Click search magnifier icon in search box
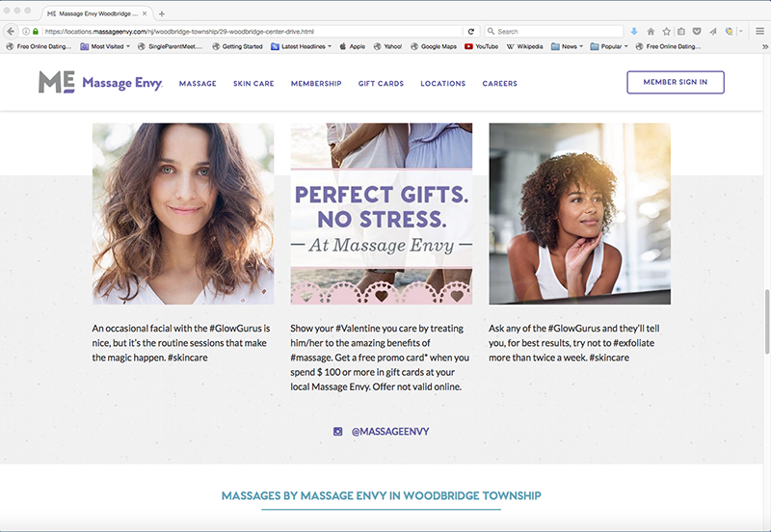This screenshot has height=532, width=771. 491,32
